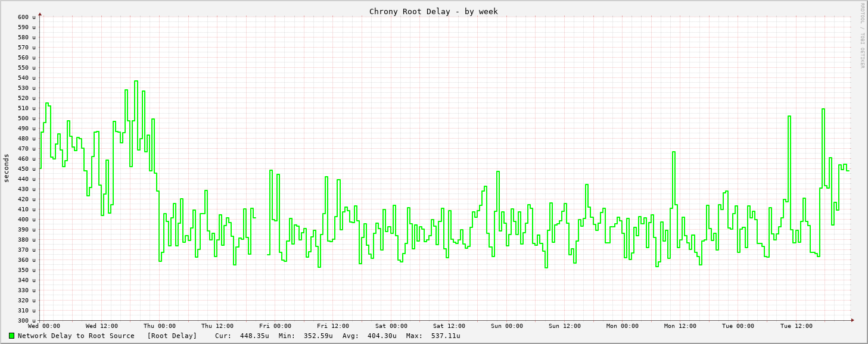The height and width of the screenshot is (344, 868).
Task: Click the 450 u y-axis tick label
Action: (26, 169)
